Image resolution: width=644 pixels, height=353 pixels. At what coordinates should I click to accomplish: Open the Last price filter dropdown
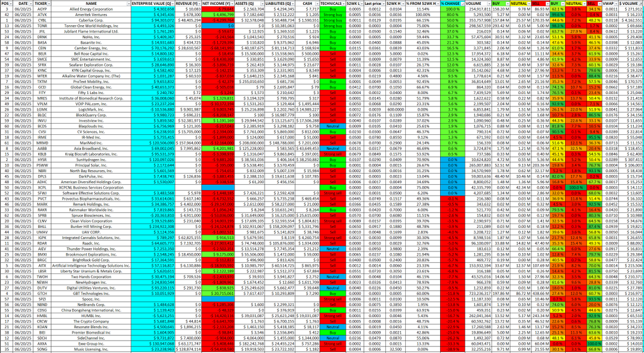tap(383, 3)
